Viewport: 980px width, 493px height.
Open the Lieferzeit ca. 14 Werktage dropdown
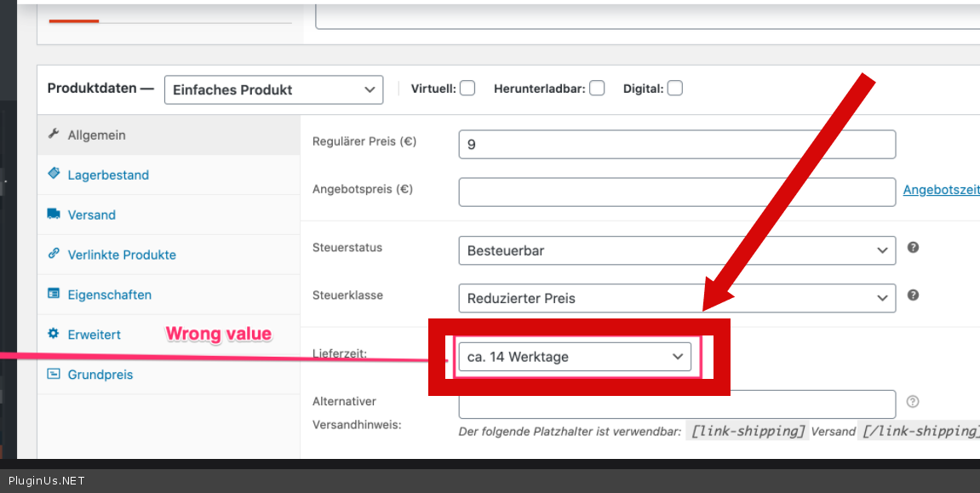point(575,357)
